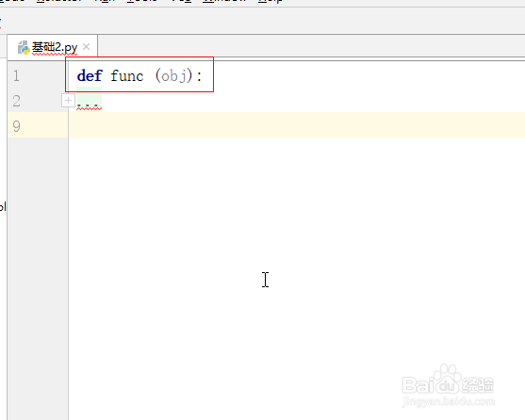The image size is (525, 420).
Task: Click the 'obj' parameter in line 1
Action: click(173, 76)
